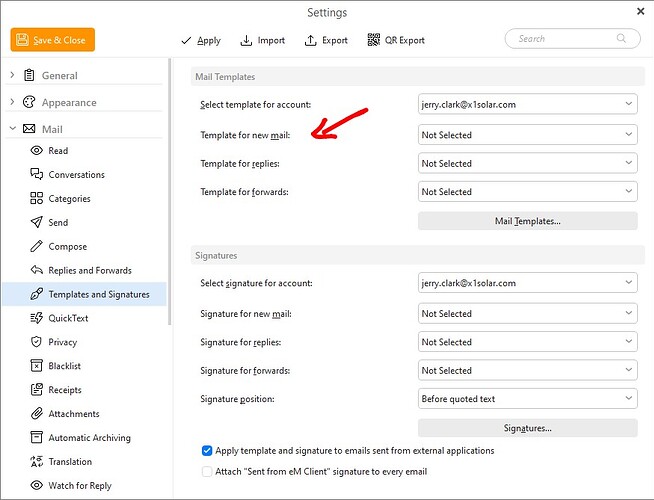This screenshot has height=500, width=654.
Task: Click the Save & Close button
Action: pos(52,40)
